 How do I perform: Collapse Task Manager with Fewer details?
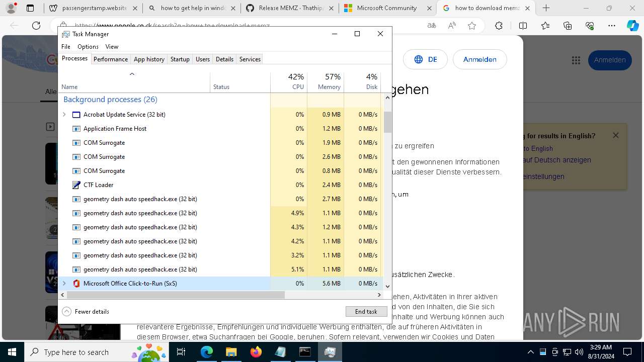[86, 312]
